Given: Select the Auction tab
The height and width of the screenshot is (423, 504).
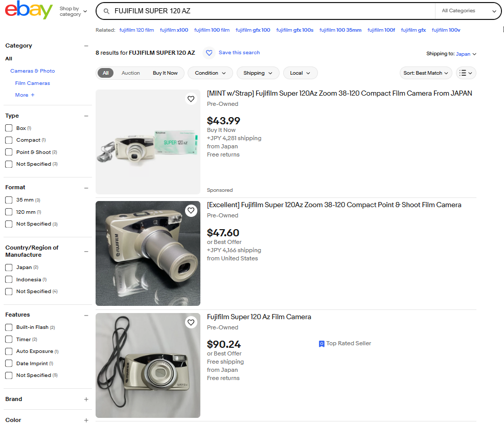Looking at the screenshot, I should [130, 73].
